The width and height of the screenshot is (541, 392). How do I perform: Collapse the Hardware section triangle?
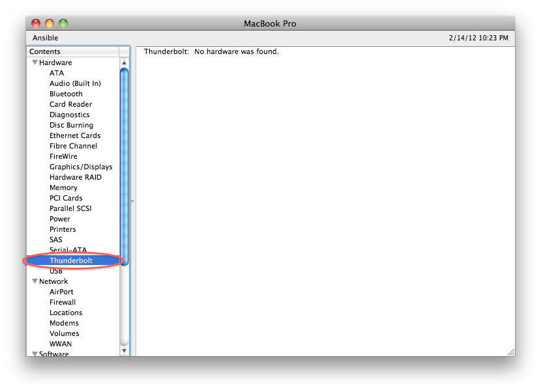click(35, 63)
